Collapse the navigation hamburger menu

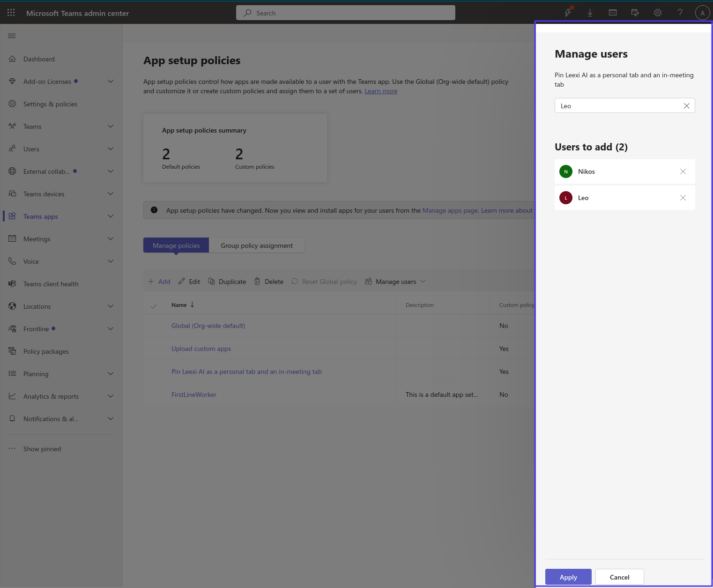pyautogui.click(x=12, y=36)
